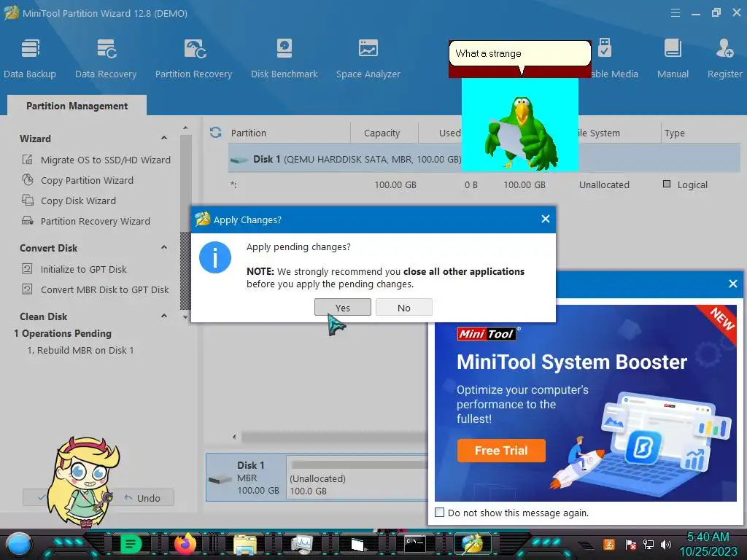Viewport: 747px width, 560px height.
Task: Click the Free Trial button
Action: 501,451
